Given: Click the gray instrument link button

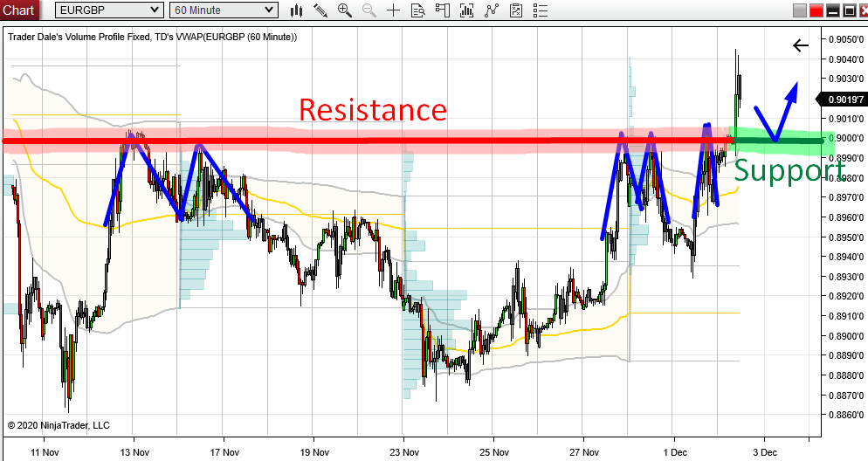Looking at the screenshot, I should coord(799,10).
